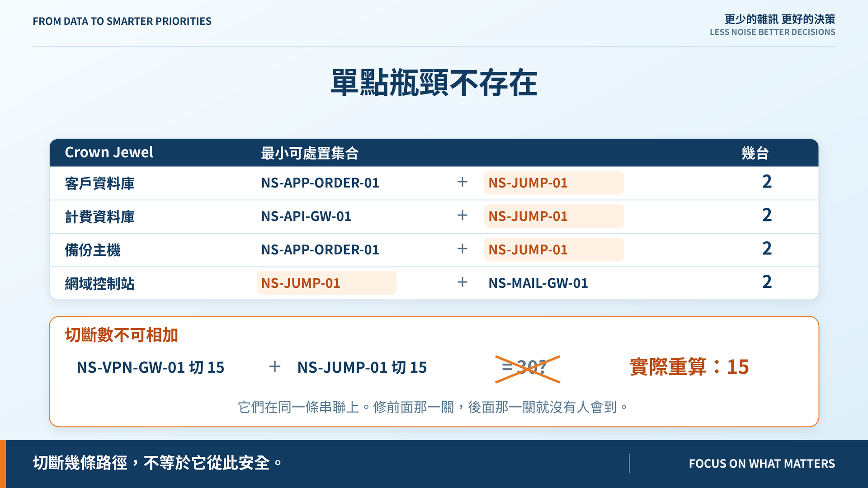868x488 pixels.
Task: Click plus sign in 客戶資料庫 row
Action: click(462, 182)
